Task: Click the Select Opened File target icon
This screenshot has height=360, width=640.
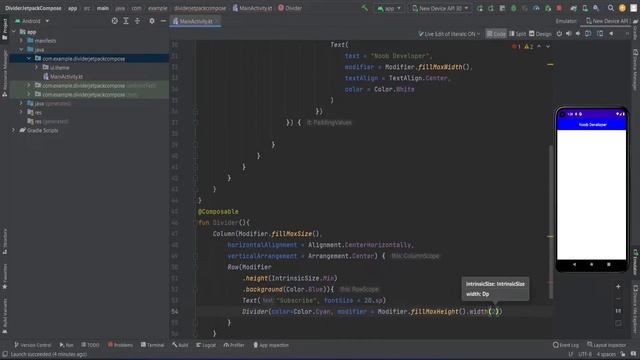Action: (115, 21)
